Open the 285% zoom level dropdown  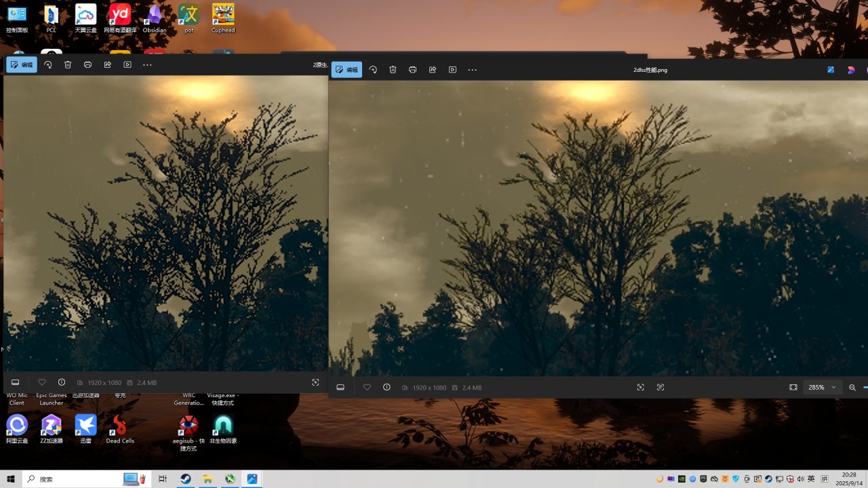pyautogui.click(x=823, y=387)
